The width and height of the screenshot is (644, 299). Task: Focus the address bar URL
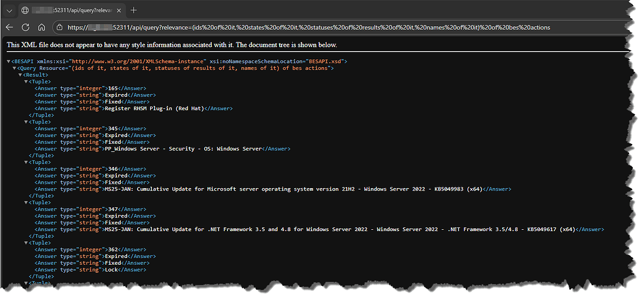(x=308, y=27)
